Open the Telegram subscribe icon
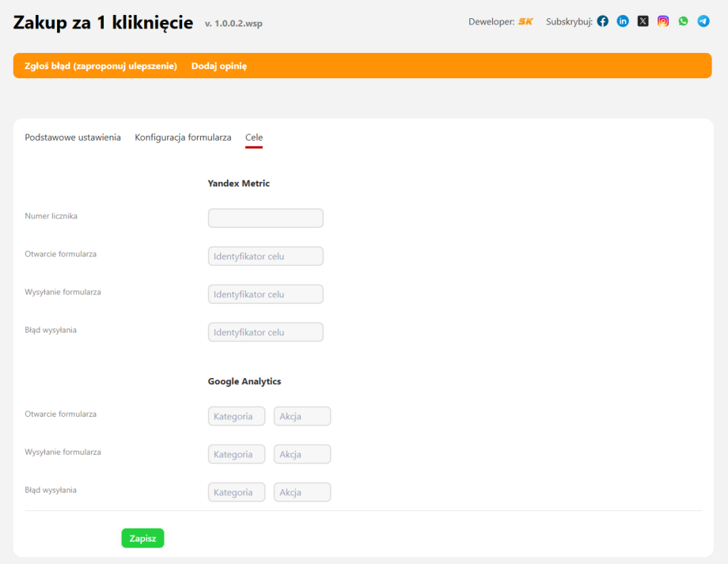Image resolution: width=728 pixels, height=564 pixels. point(703,21)
